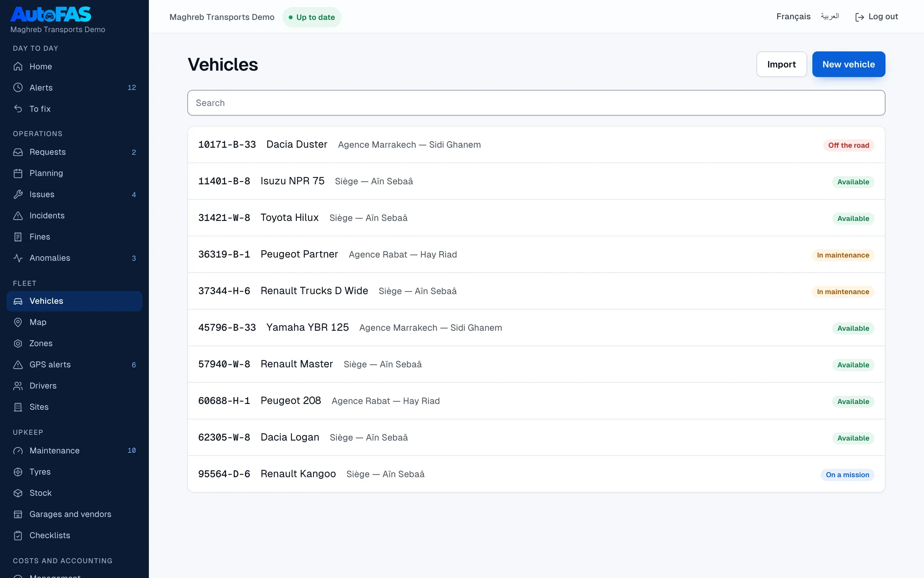Open the Vehicles menu item
This screenshot has width=924, height=578.
pos(74,301)
